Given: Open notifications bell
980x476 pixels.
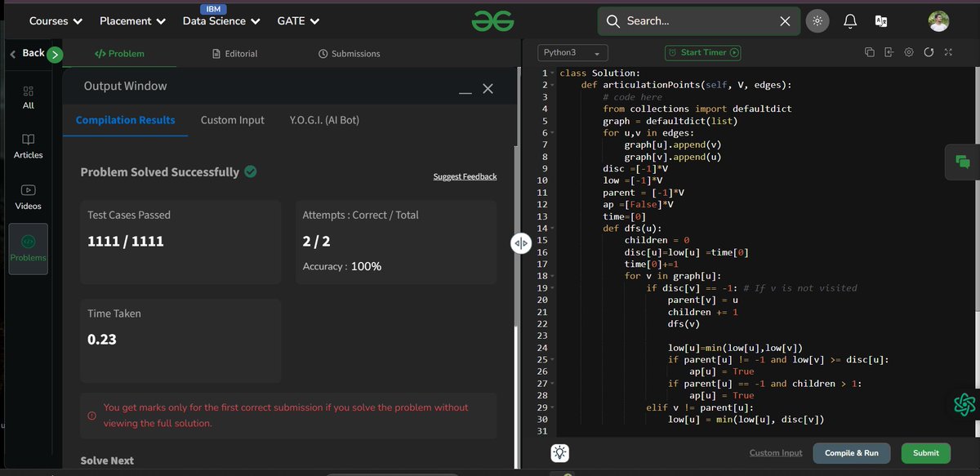Looking at the screenshot, I should click(x=850, y=21).
